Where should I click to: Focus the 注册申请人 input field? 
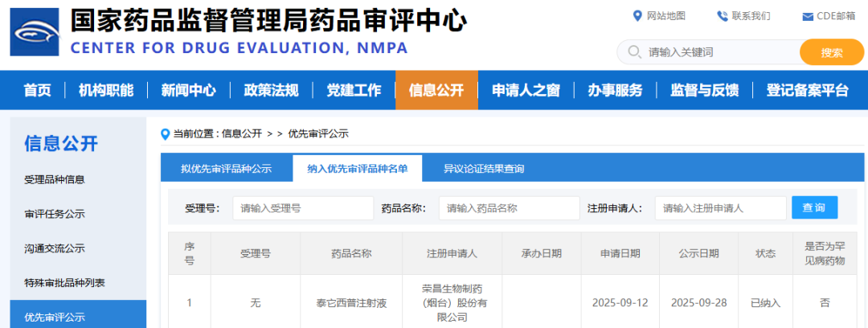720,208
